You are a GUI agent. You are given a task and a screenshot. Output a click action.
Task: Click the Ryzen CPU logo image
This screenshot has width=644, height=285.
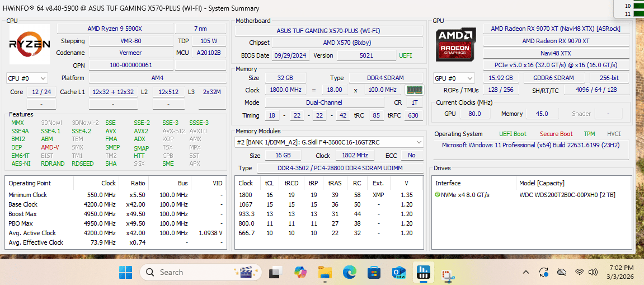click(x=30, y=44)
